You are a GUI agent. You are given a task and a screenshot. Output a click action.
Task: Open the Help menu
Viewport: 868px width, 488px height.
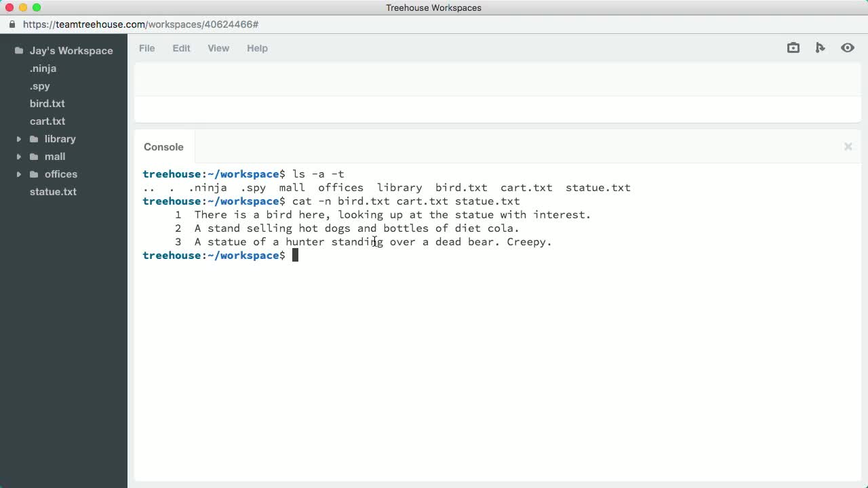point(257,48)
